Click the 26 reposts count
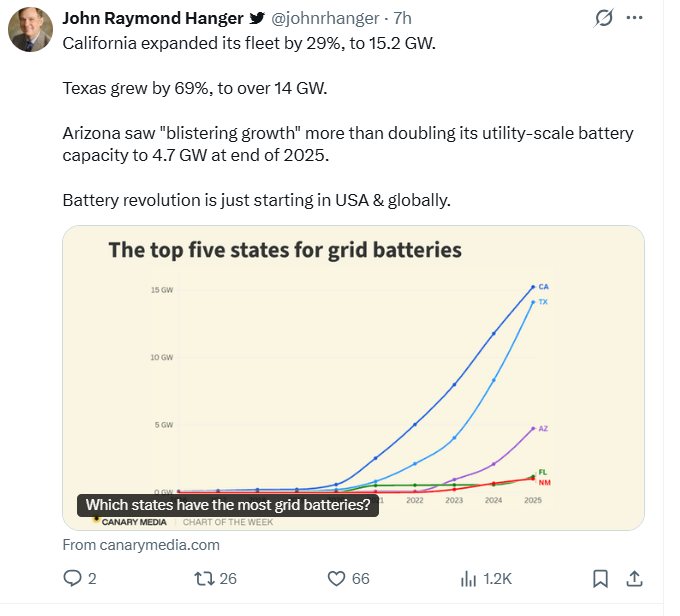 (229, 578)
